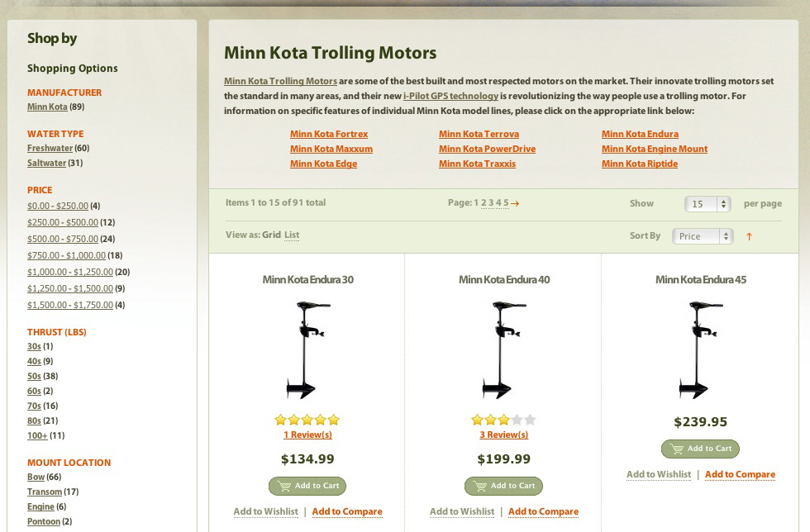The width and height of the screenshot is (810, 532).
Task: Open the 3 Review(s) link for Endura 40
Action: 504,435
